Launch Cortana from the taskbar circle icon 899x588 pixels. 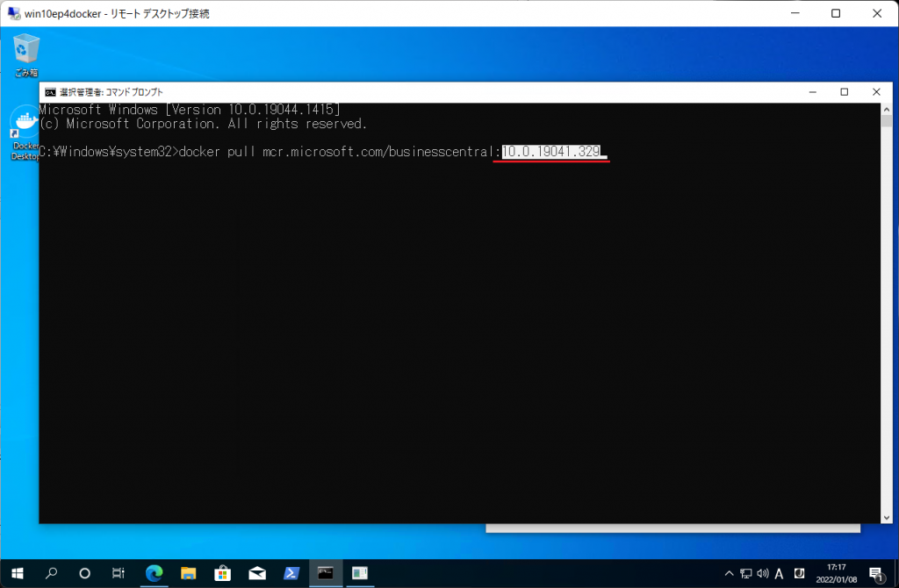coord(85,573)
